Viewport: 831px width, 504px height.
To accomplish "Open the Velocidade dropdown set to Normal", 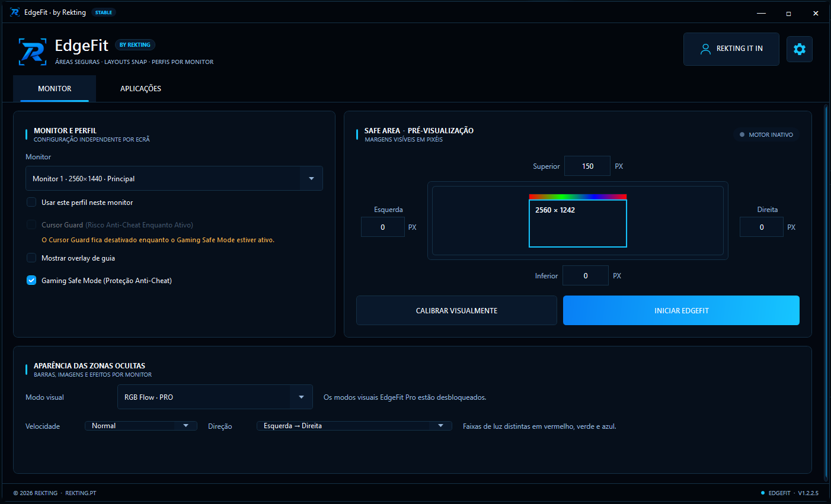I will [x=141, y=426].
